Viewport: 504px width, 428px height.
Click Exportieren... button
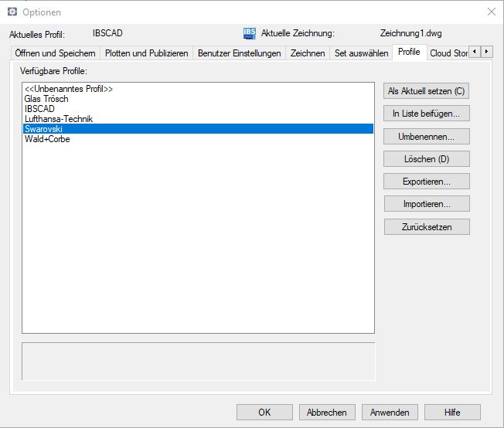point(426,182)
